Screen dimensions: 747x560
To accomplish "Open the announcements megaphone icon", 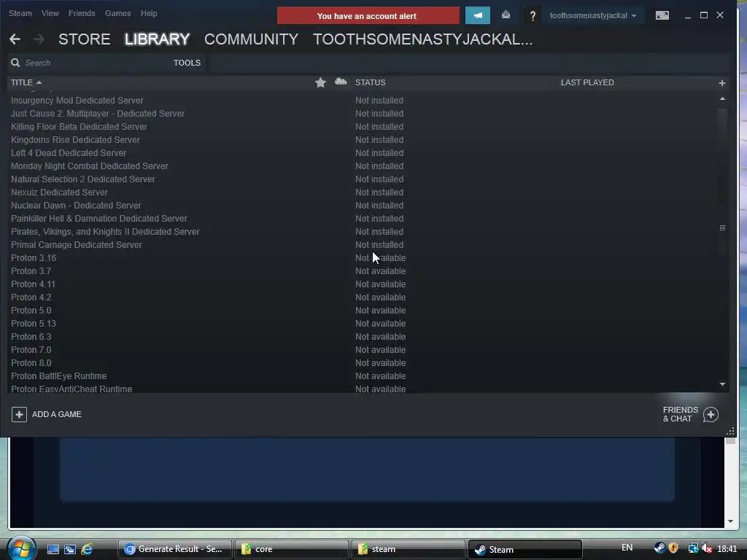I will coord(477,15).
